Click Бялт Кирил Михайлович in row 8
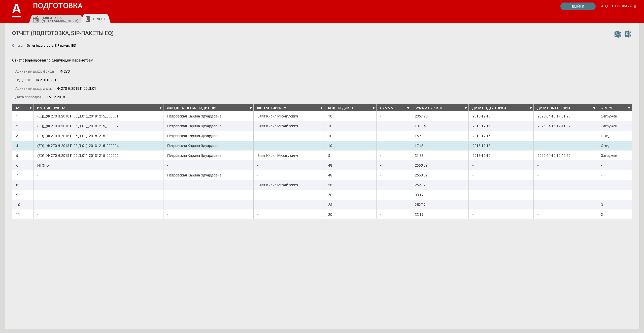This screenshot has width=644, height=333. click(278, 185)
